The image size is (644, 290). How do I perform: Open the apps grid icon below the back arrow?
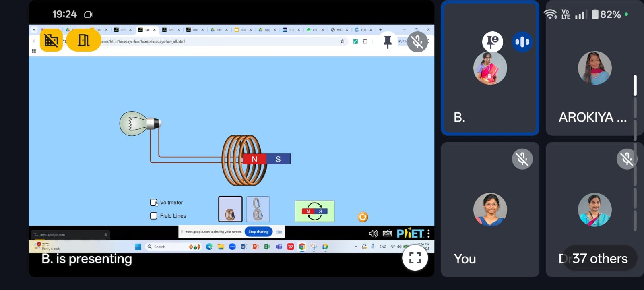pos(34,51)
